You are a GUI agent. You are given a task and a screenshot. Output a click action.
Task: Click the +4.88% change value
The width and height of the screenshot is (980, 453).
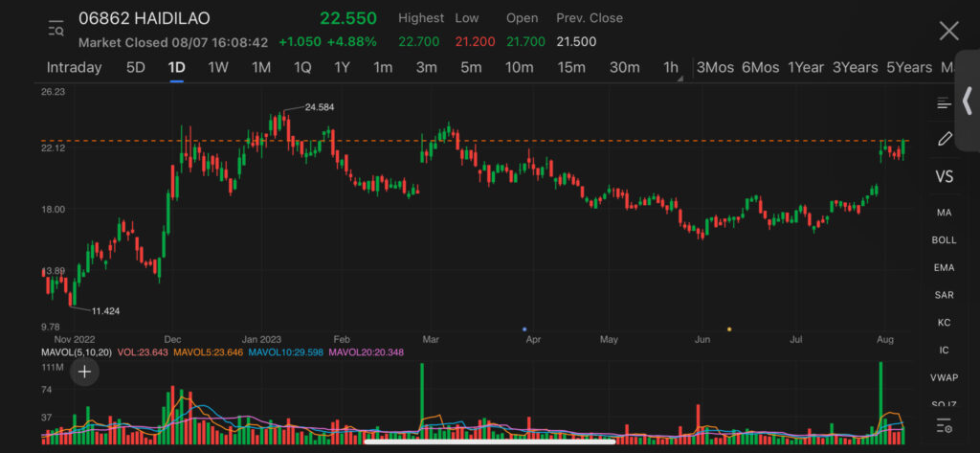(x=352, y=42)
